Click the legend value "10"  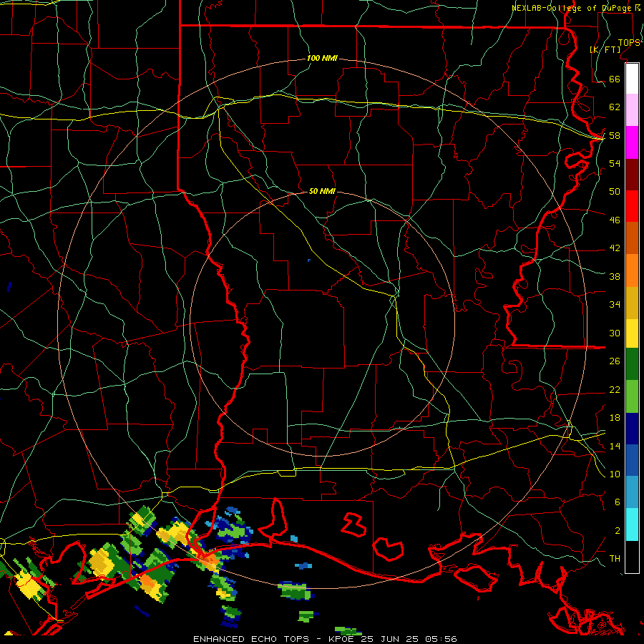pos(615,474)
